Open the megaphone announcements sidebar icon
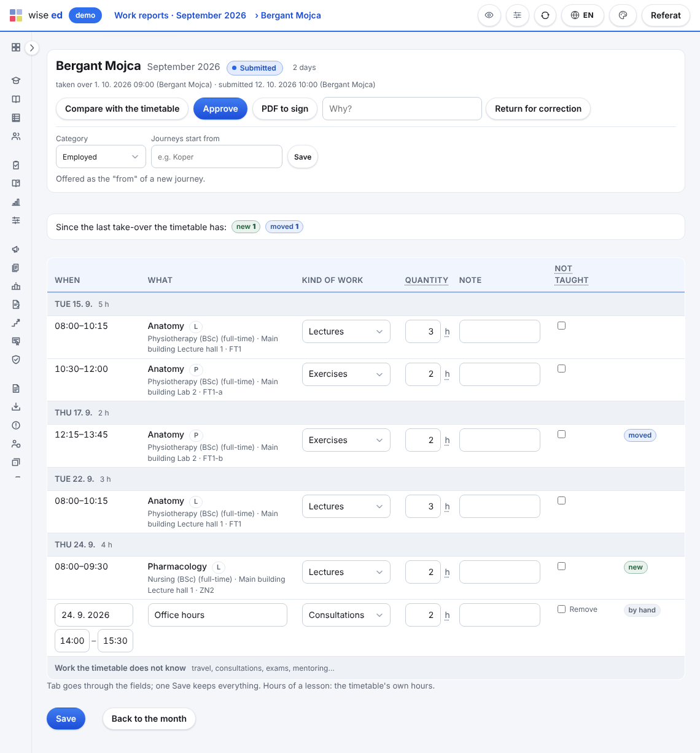 tap(16, 249)
